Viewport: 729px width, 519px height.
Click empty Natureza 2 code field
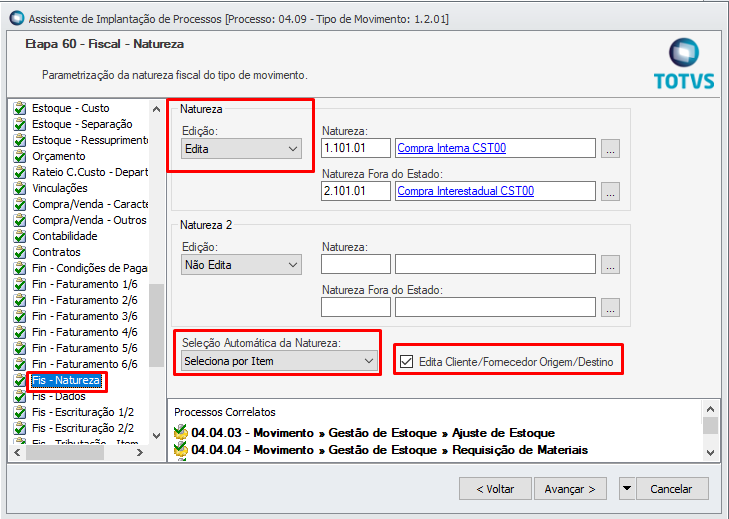pyautogui.click(x=356, y=264)
